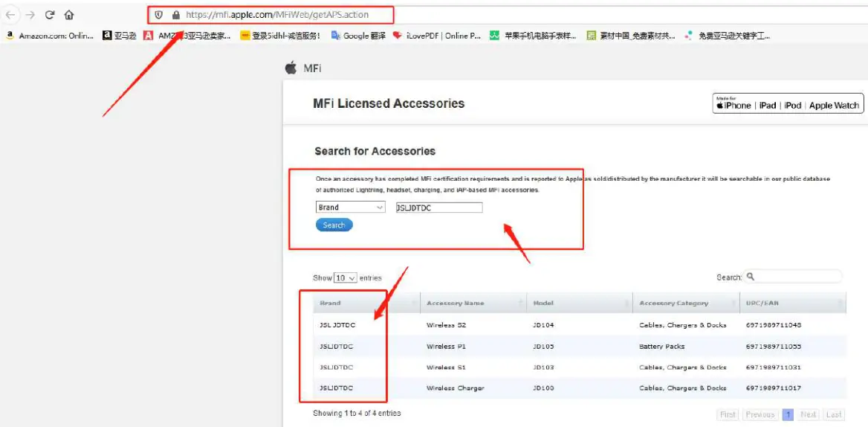
Task: Click the shield tracking protection icon
Action: pyautogui.click(x=159, y=15)
